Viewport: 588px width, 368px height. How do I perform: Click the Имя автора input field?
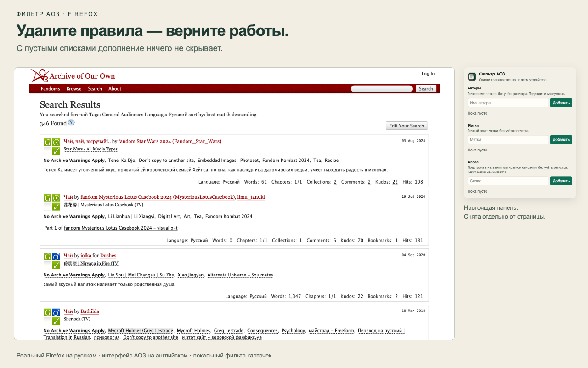click(508, 103)
